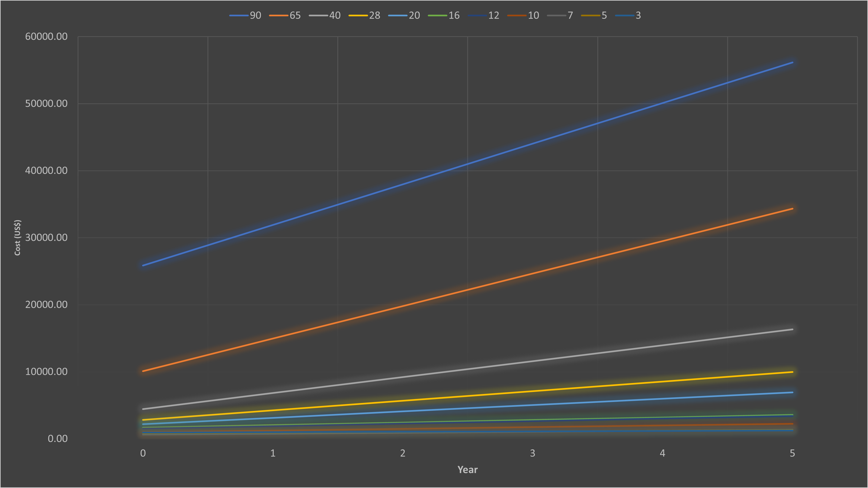868x488 pixels.
Task: Click the Cost (US$) axis title
Action: tap(18, 238)
